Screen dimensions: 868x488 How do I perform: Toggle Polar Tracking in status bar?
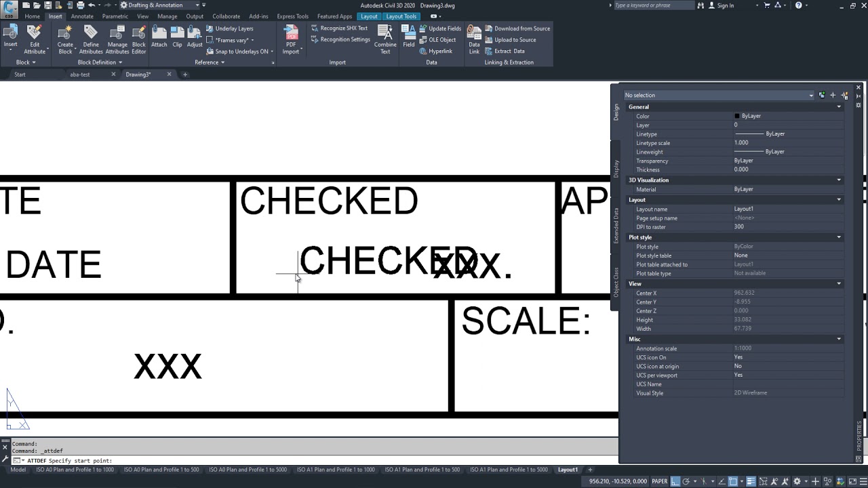[x=687, y=481]
